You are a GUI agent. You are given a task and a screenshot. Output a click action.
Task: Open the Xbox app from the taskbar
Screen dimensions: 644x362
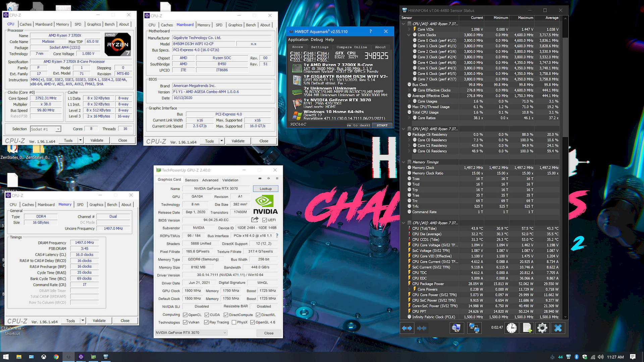tap(44, 357)
